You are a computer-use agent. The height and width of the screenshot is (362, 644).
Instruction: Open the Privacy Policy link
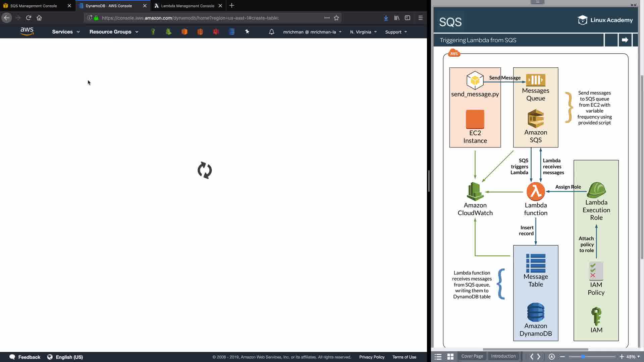click(372, 357)
